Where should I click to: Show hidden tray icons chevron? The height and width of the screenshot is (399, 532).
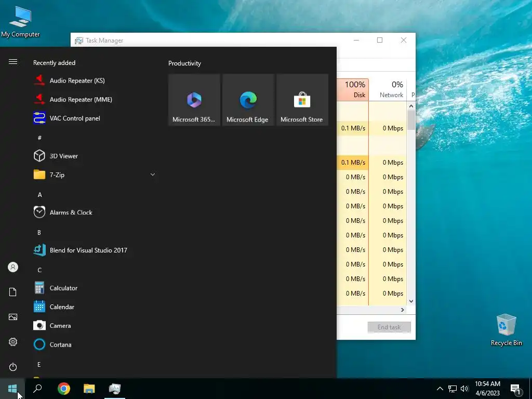440,389
